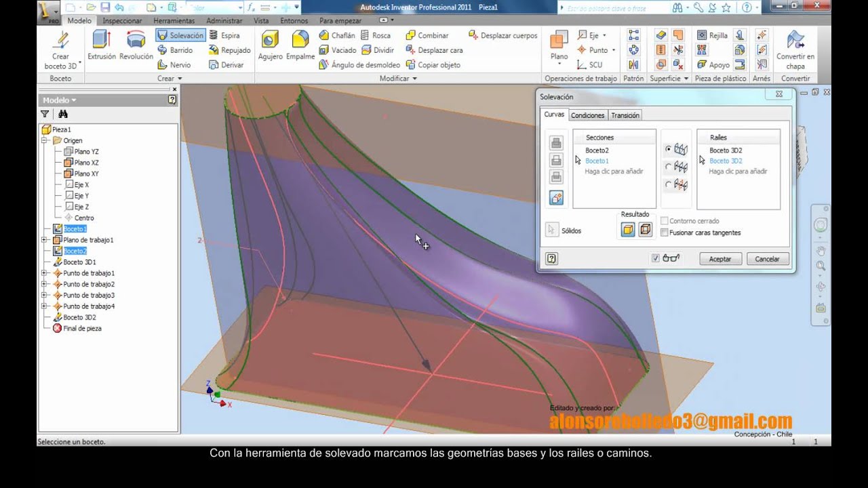
Task: Use the Dividir split tool
Action: coord(377,50)
